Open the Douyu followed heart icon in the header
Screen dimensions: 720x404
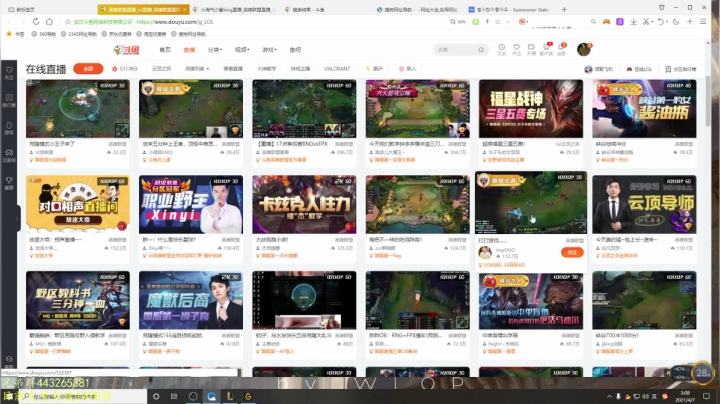(x=517, y=49)
